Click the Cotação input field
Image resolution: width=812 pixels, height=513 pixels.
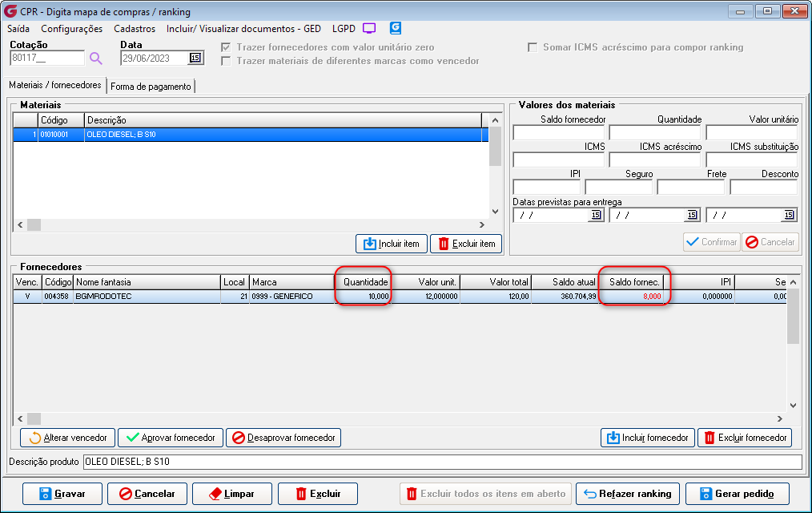click(x=47, y=58)
